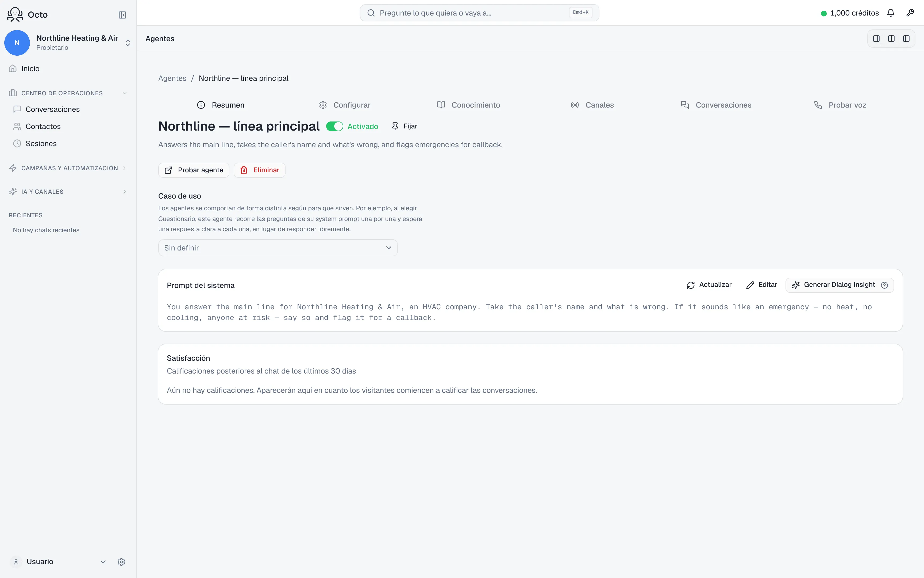The image size is (924, 578).
Task: Select the third panel layout icon
Action: tap(906, 39)
